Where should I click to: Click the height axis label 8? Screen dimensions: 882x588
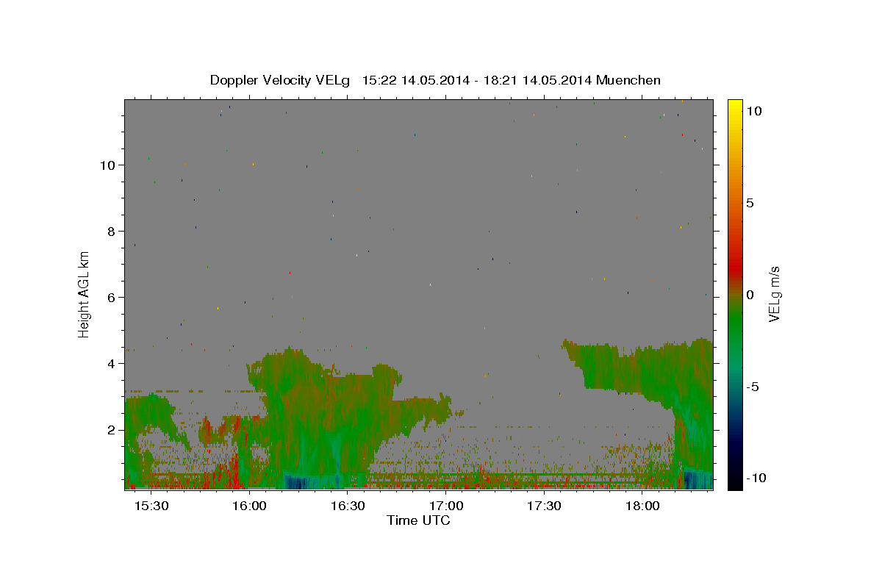click(x=110, y=231)
